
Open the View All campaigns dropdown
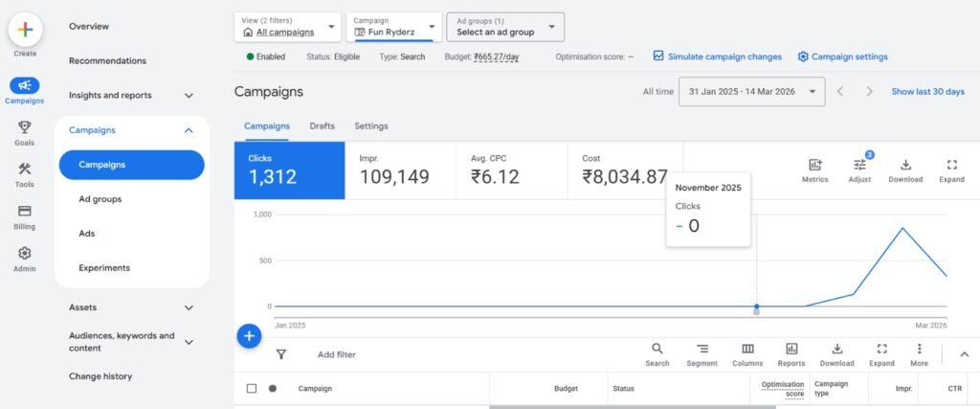tap(287, 27)
